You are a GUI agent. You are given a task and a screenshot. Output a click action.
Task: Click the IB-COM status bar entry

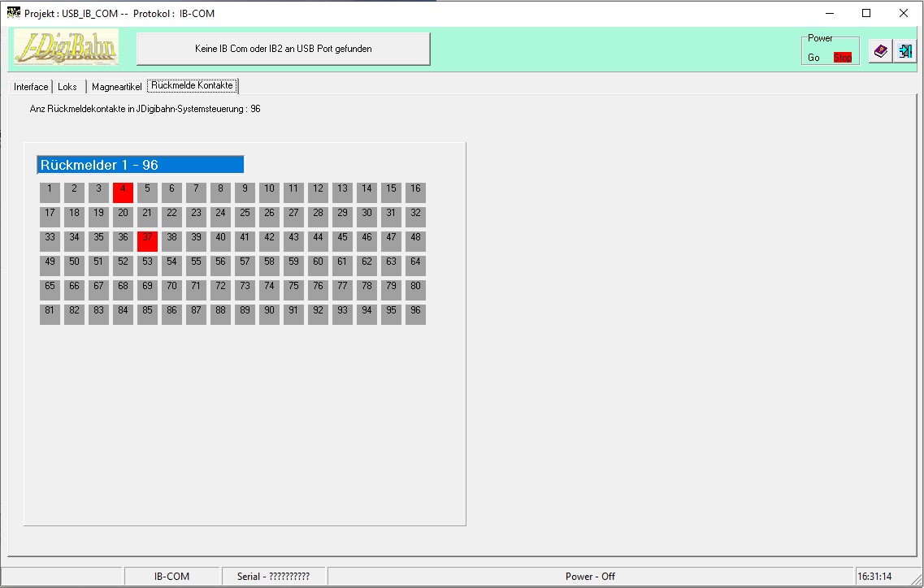click(172, 576)
